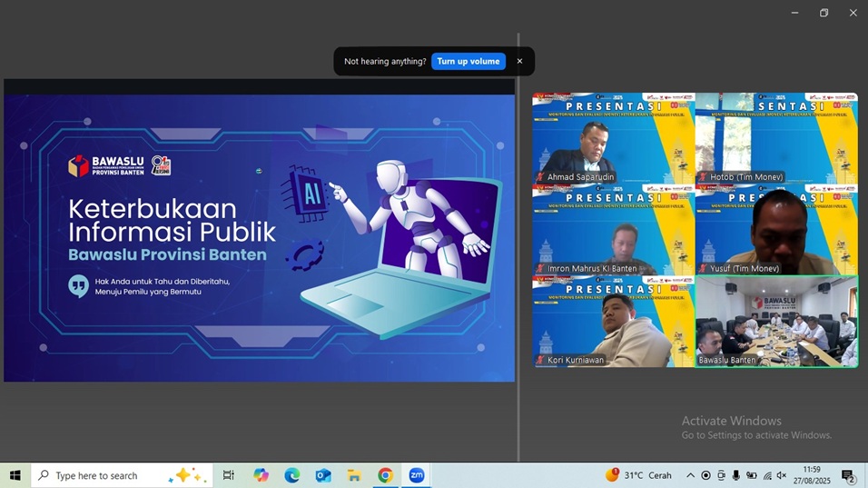Select Hotob (Tim Monev) video tile

[x=776, y=138]
